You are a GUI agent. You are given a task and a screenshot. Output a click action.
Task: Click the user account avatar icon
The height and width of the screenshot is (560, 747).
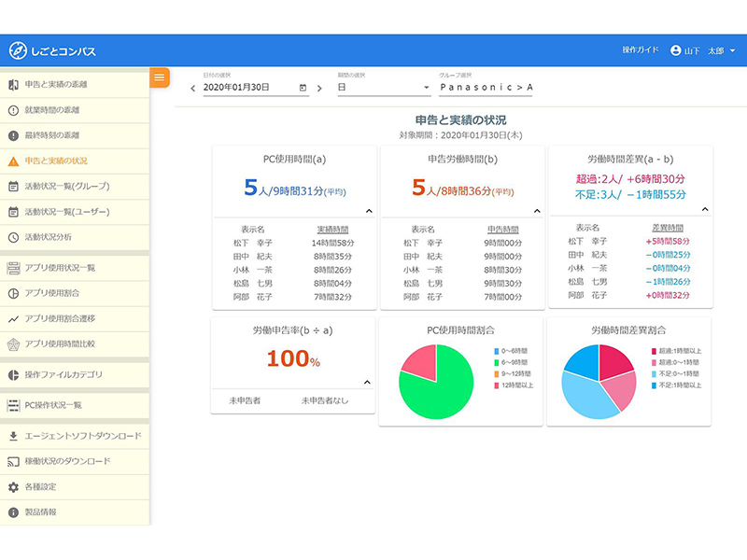click(675, 50)
